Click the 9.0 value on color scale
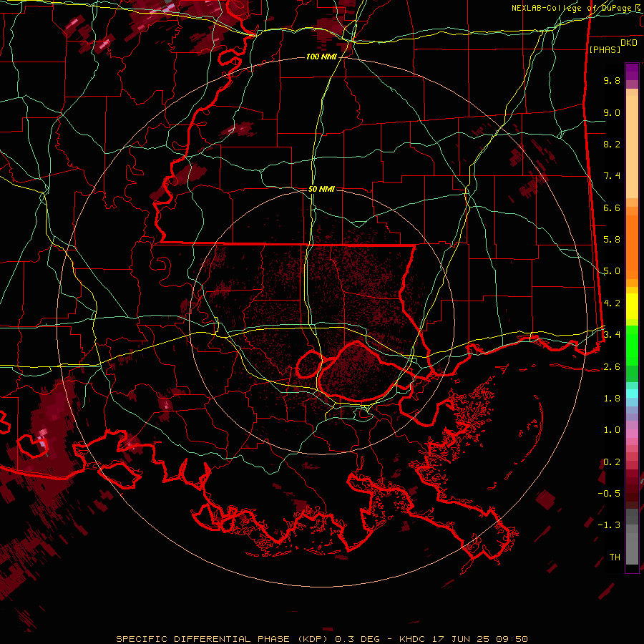The width and height of the screenshot is (644, 644). [612, 112]
